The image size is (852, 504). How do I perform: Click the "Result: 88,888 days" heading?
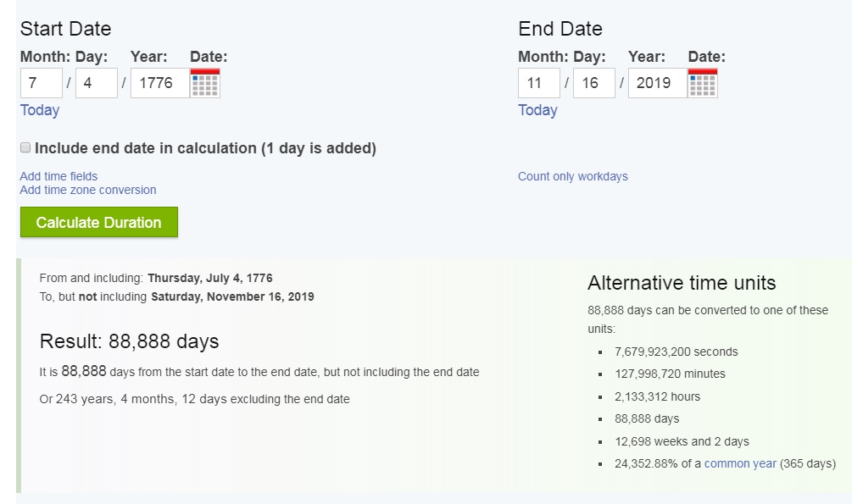click(130, 341)
